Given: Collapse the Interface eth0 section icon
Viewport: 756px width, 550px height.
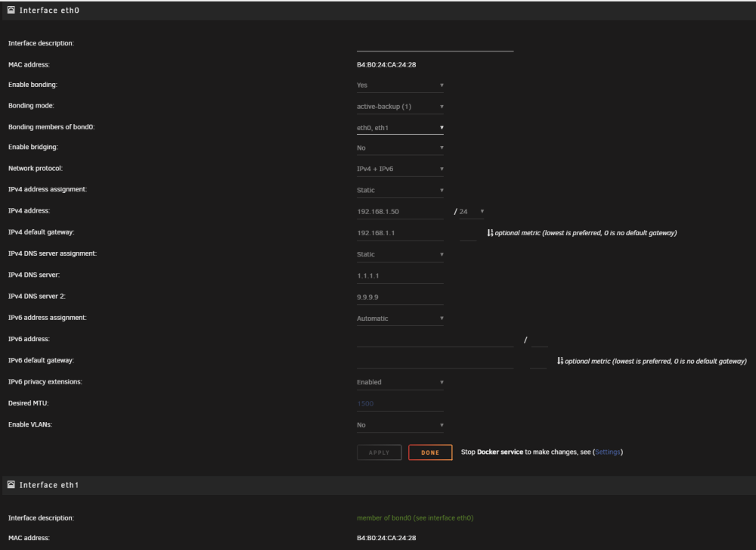Looking at the screenshot, I should [x=11, y=10].
